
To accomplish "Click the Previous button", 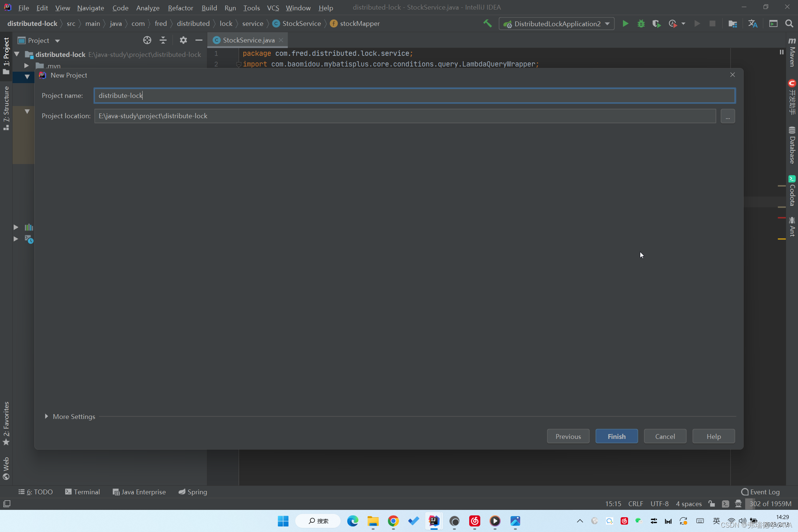I will coord(568,436).
